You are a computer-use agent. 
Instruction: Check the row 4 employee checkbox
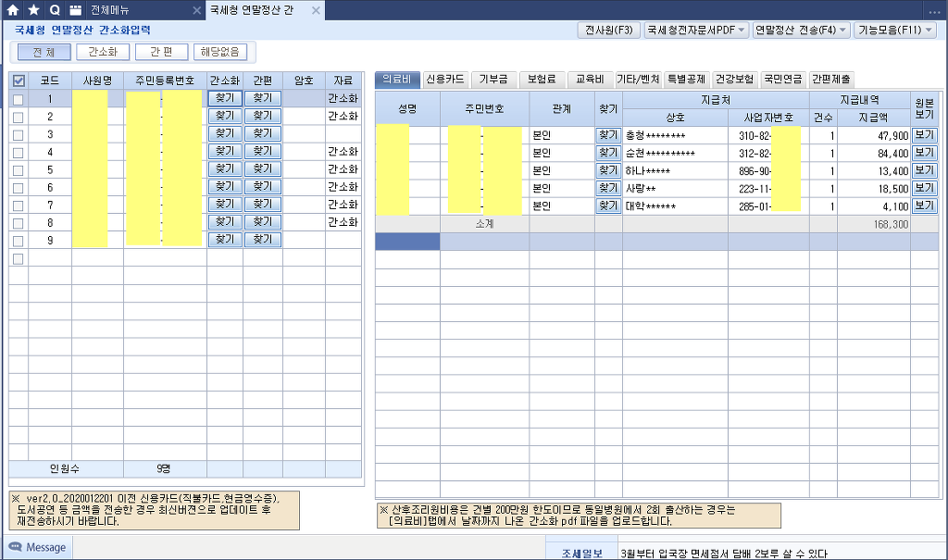pyautogui.click(x=19, y=153)
